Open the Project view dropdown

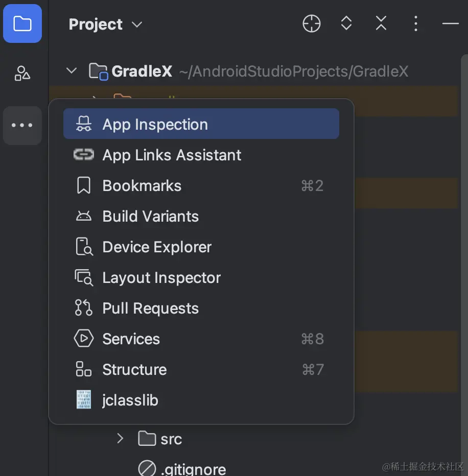105,24
